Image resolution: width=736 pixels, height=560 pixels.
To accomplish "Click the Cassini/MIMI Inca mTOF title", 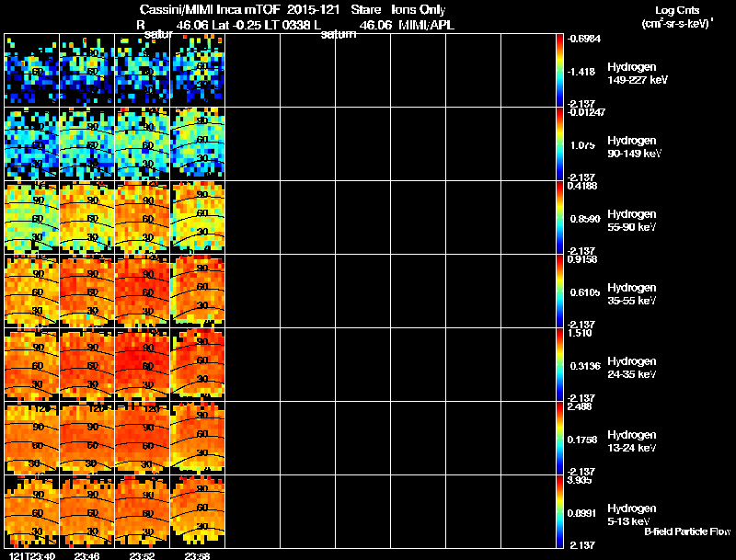I will click(x=210, y=10).
